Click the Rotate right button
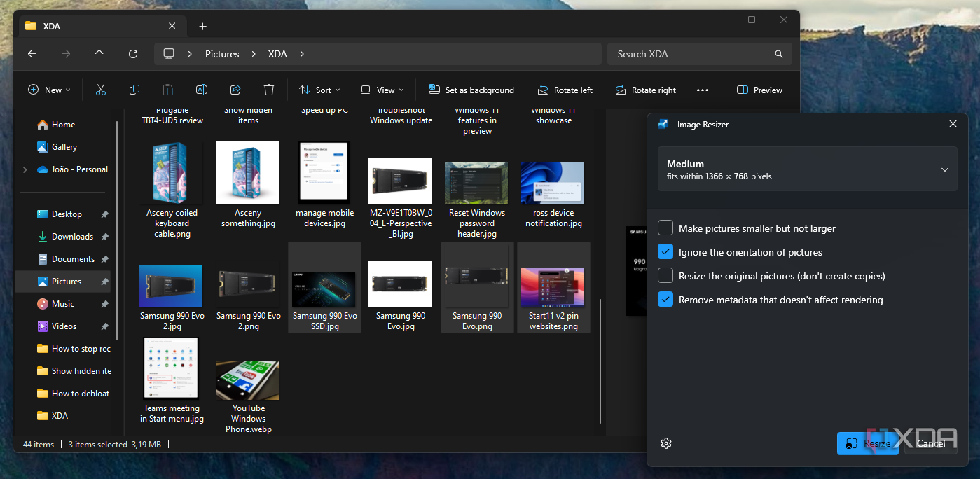Image resolution: width=980 pixels, height=479 pixels. pyautogui.click(x=645, y=90)
